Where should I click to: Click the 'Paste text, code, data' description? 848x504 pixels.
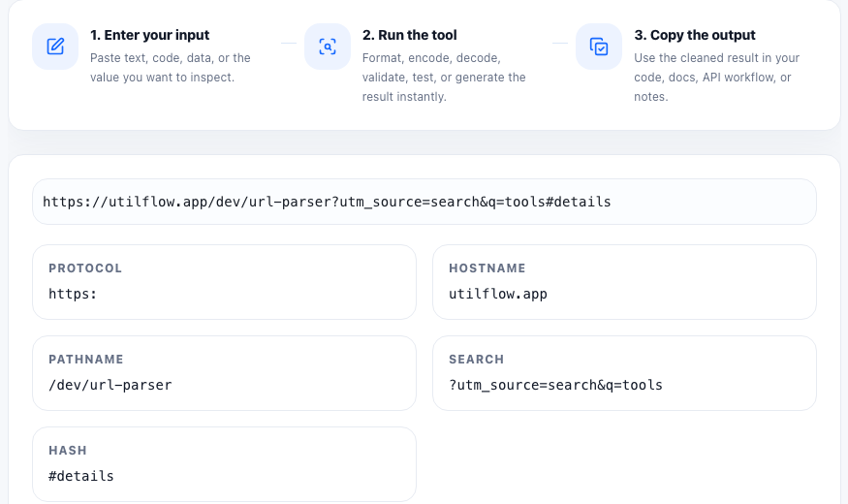click(x=171, y=68)
